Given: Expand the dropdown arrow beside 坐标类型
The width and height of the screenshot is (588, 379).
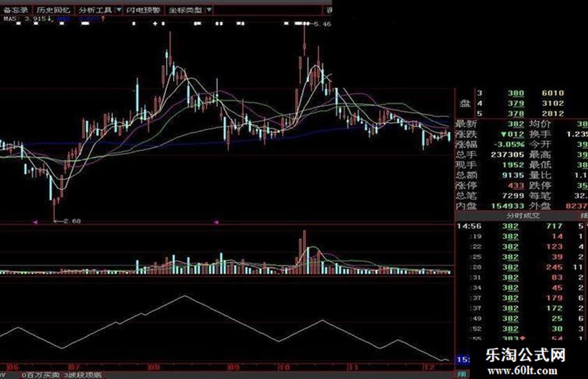Looking at the screenshot, I should pos(209,10).
